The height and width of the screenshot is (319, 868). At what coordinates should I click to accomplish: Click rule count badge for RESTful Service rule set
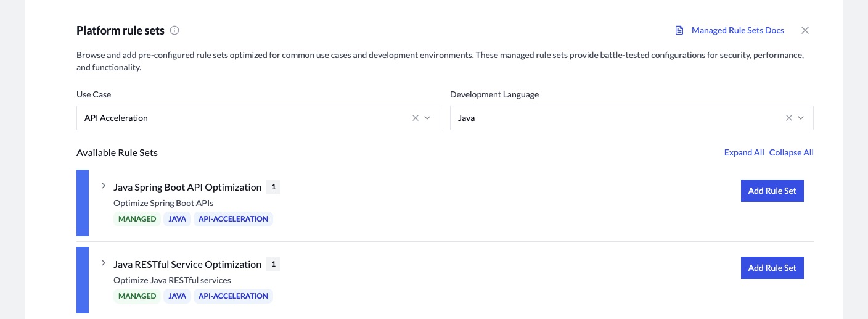coord(273,264)
